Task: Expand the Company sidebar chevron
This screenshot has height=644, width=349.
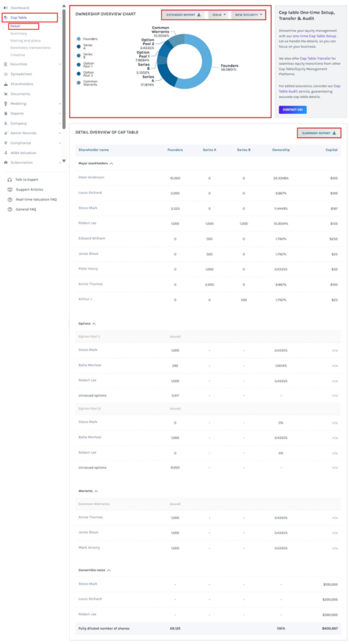Action: [60, 124]
